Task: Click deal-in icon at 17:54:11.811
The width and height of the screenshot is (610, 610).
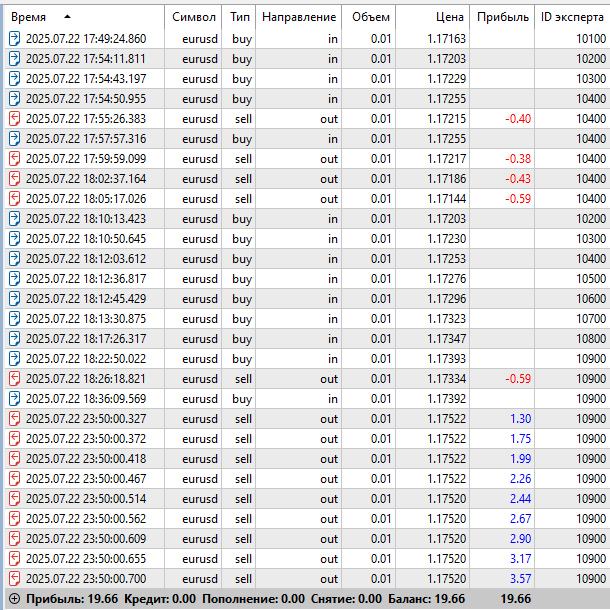Action: [14, 59]
